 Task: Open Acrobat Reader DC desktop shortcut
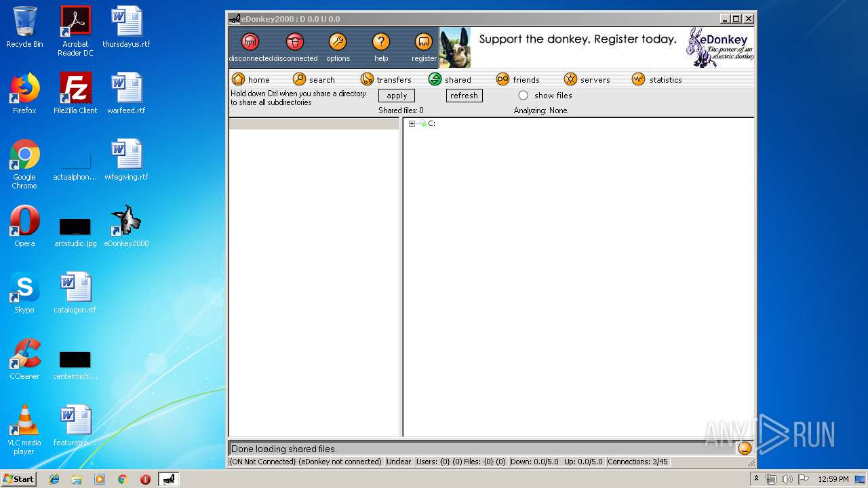(75, 31)
